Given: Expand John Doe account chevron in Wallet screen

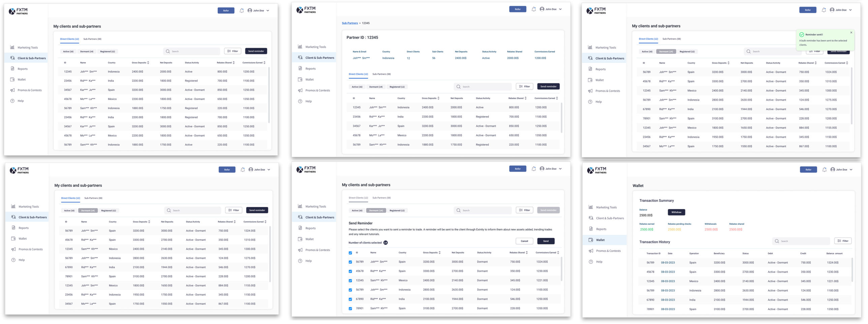Looking at the screenshot, I should point(851,170).
